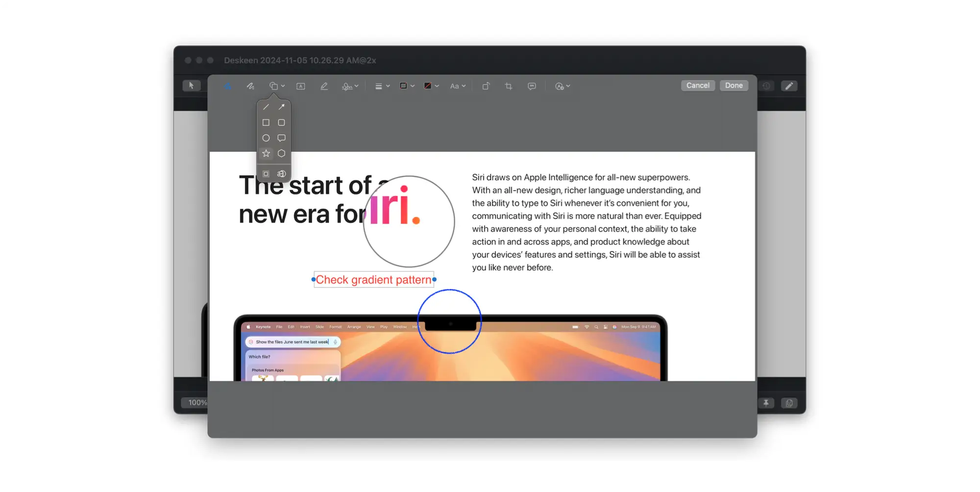The width and height of the screenshot is (980, 492).
Task: Choose the Line shape in popup
Action: (266, 107)
